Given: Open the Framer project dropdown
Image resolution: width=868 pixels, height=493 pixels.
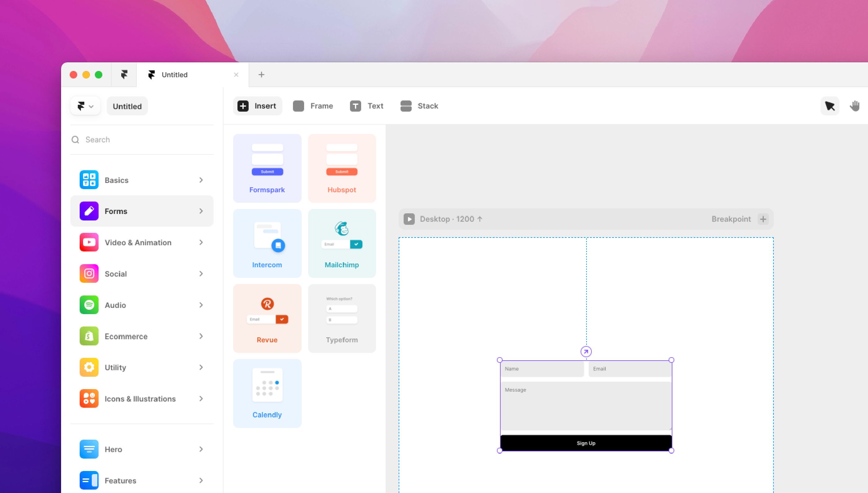Looking at the screenshot, I should [85, 106].
